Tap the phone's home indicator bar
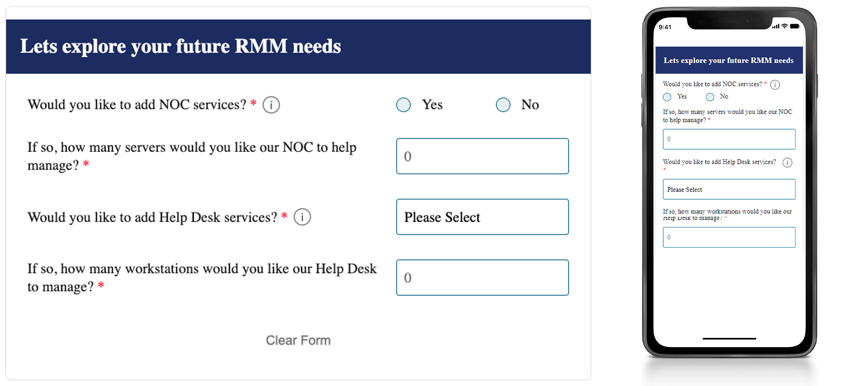The image size is (868, 386). [x=729, y=339]
